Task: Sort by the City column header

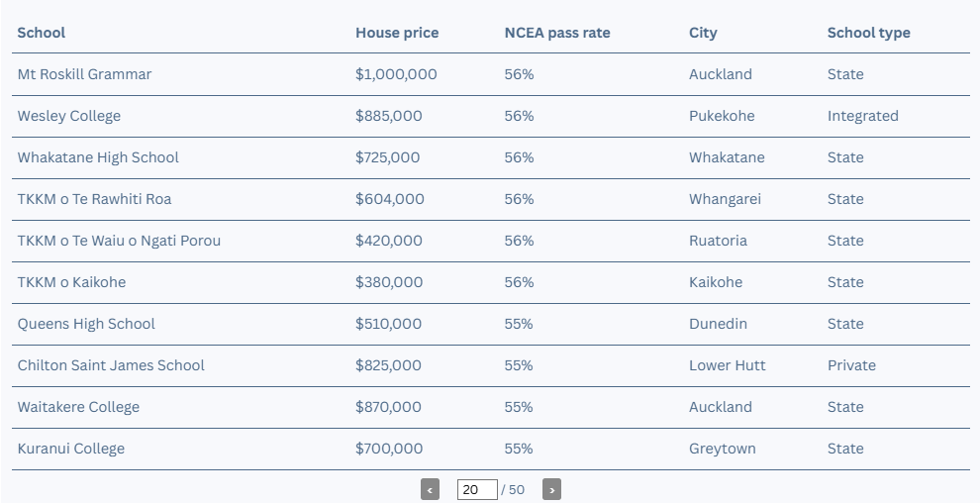Action: (x=703, y=33)
